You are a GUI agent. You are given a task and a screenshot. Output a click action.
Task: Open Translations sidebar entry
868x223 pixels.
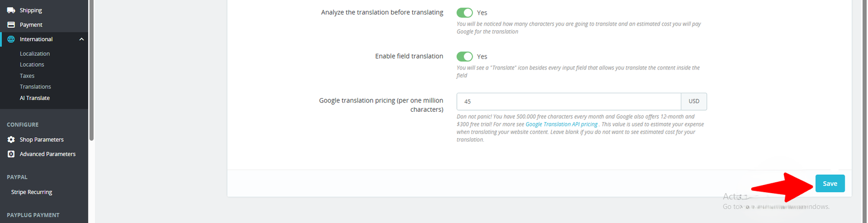pyautogui.click(x=35, y=87)
